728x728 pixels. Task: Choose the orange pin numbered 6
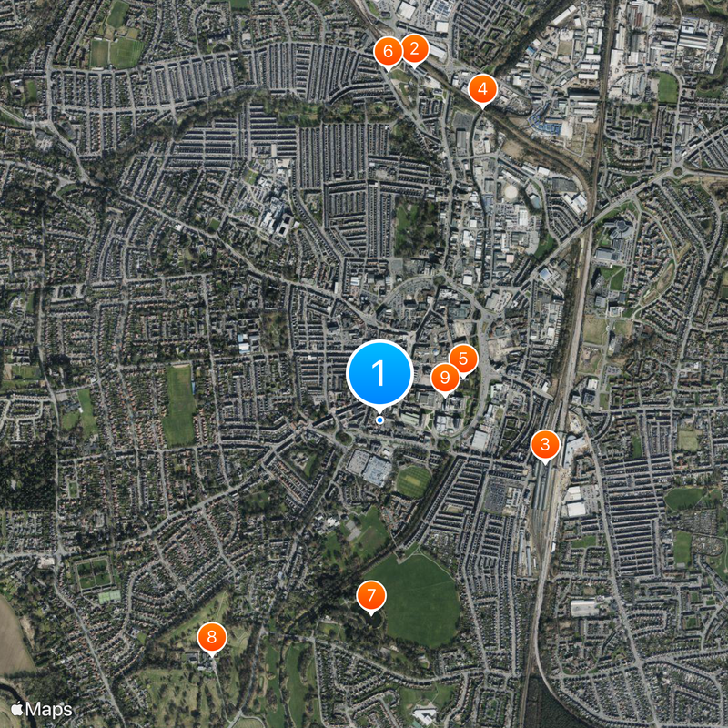(389, 52)
